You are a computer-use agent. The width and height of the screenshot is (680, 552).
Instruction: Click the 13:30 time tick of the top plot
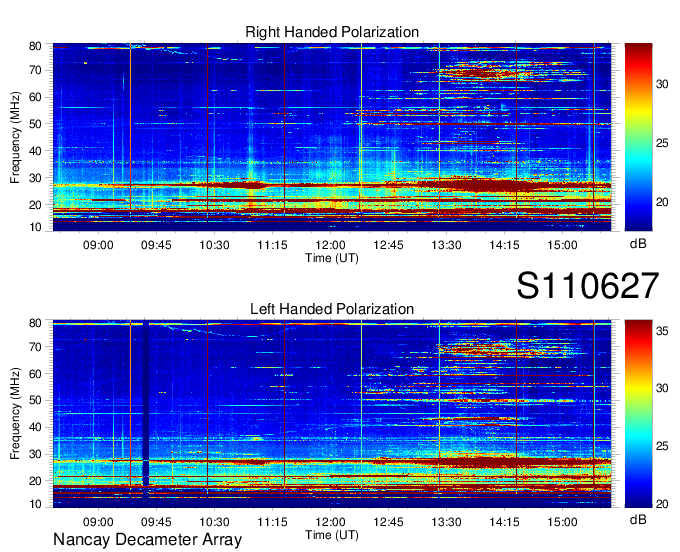pos(446,245)
